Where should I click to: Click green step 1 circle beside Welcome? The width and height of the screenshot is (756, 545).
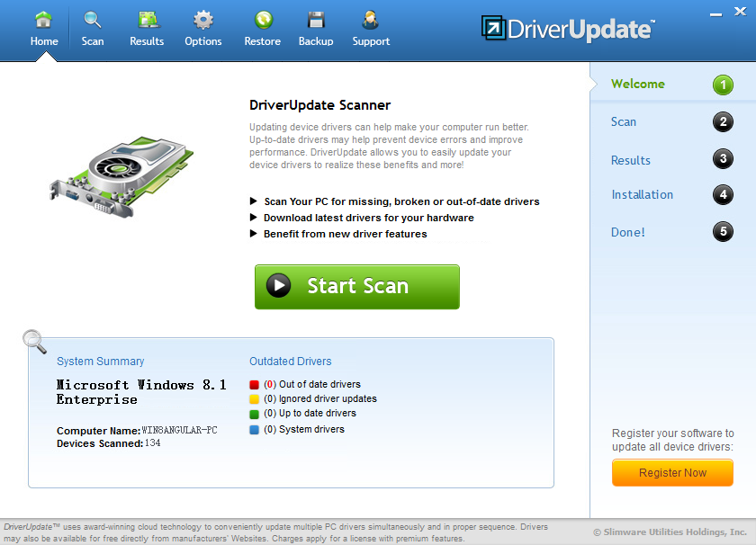(723, 85)
